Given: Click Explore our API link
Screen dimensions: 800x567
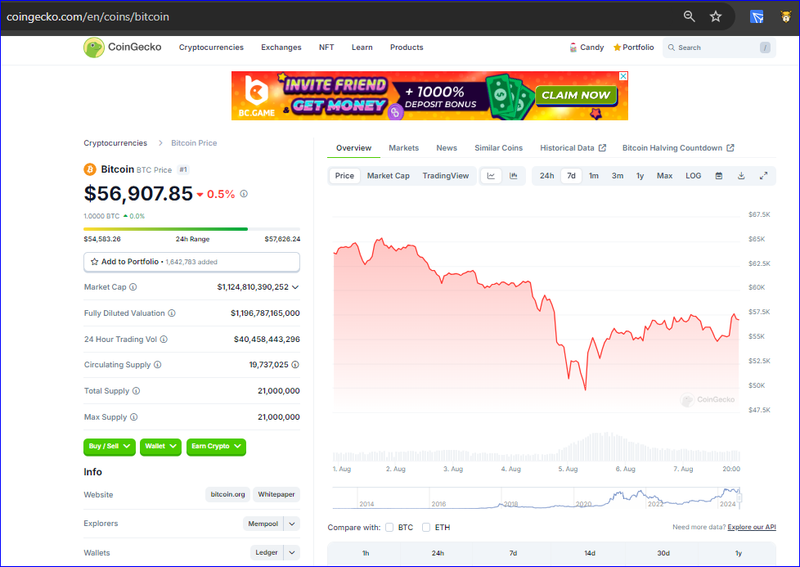Looking at the screenshot, I should [x=752, y=527].
